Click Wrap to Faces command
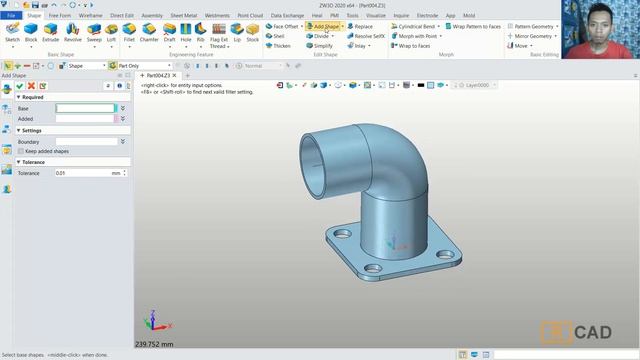 [x=411, y=46]
